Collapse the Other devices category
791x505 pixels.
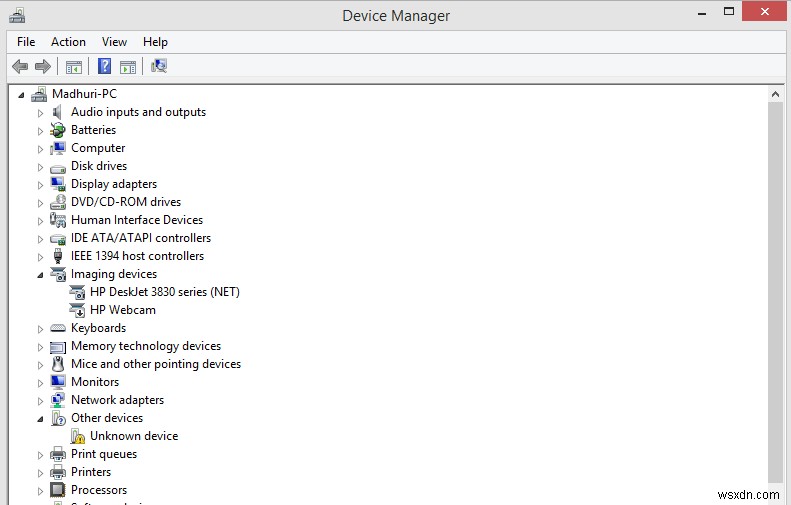[x=41, y=419]
